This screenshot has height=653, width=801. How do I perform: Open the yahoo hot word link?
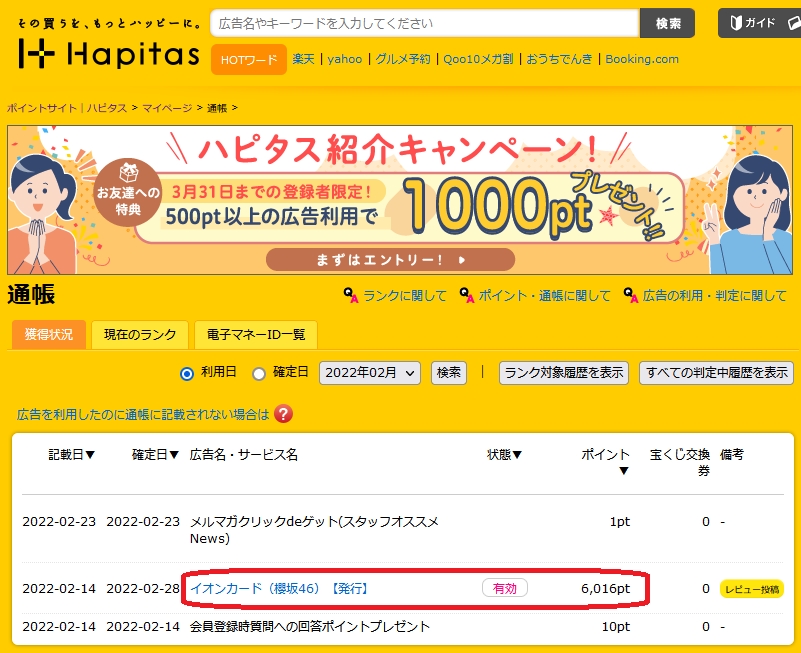tap(345, 59)
